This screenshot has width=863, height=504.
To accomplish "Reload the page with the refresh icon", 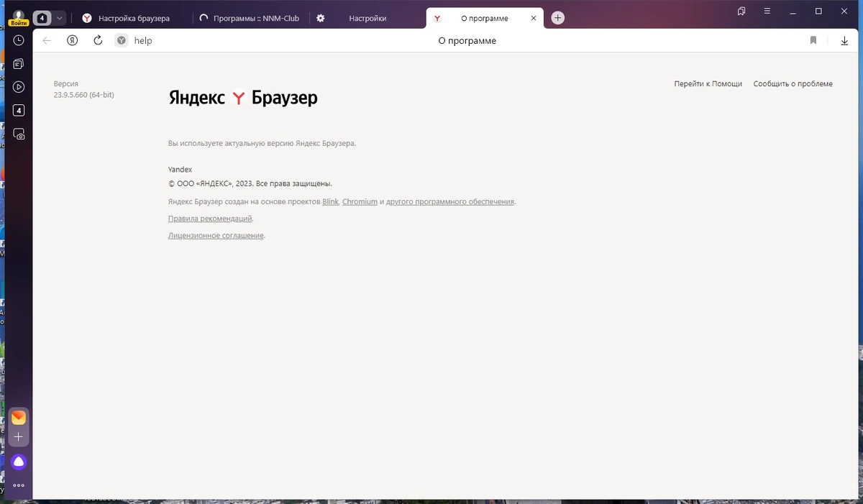I will coord(98,41).
